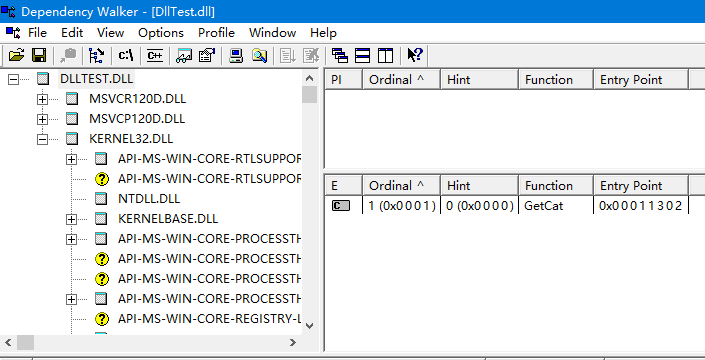Select NTDLL.DLL in module tree
Image resolution: width=705 pixels, height=360 pixels.
(149, 198)
